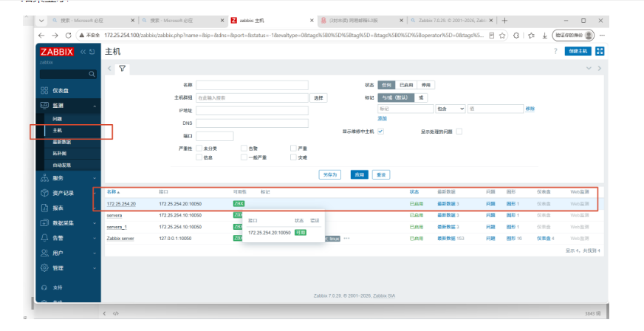The image size is (644, 331).
Task: Check the 灾难 severity checkbox
Action: (x=293, y=157)
